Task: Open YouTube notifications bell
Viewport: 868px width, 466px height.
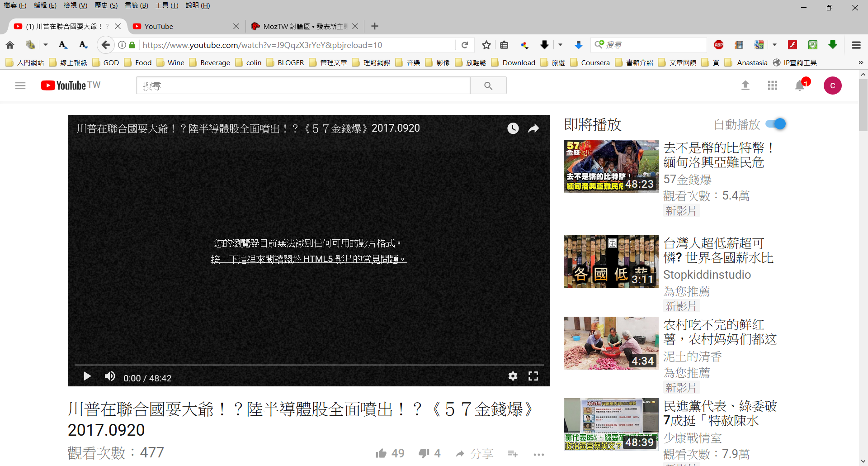Action: 800,86
